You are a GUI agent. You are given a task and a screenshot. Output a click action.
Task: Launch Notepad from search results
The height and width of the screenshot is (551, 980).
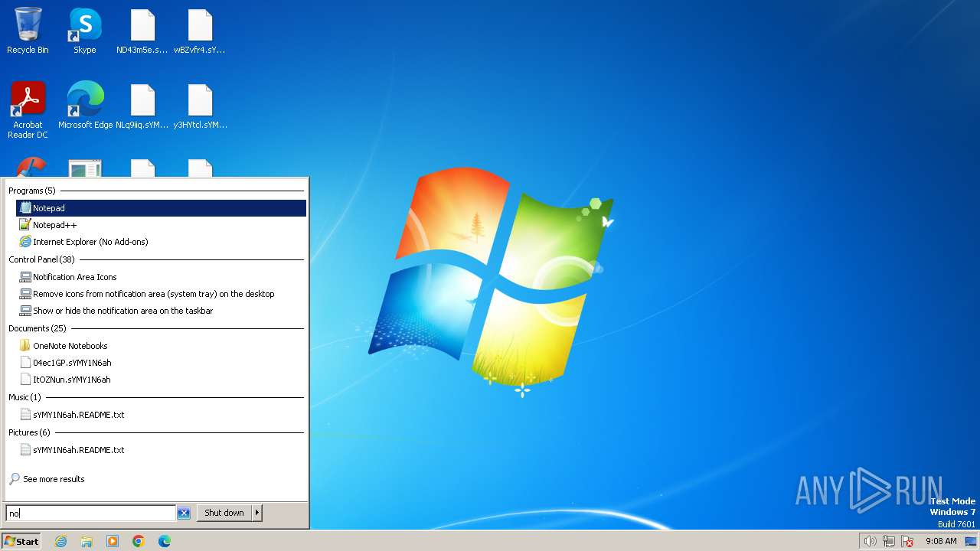161,208
